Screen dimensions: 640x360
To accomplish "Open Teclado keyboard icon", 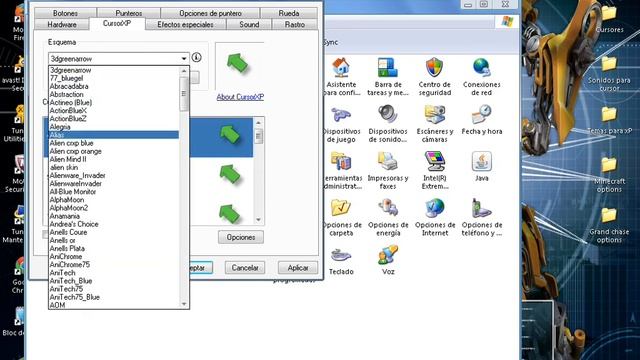I will point(341,256).
